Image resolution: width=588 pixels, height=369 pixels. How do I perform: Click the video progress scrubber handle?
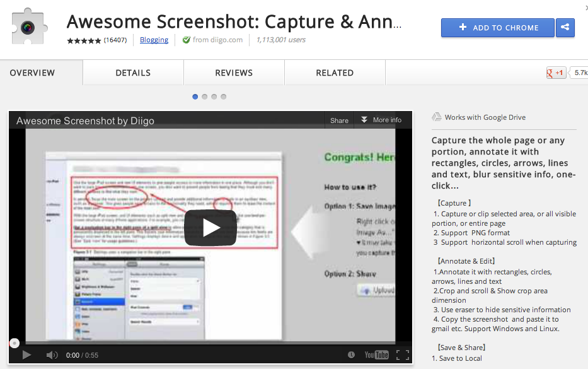point(14,343)
